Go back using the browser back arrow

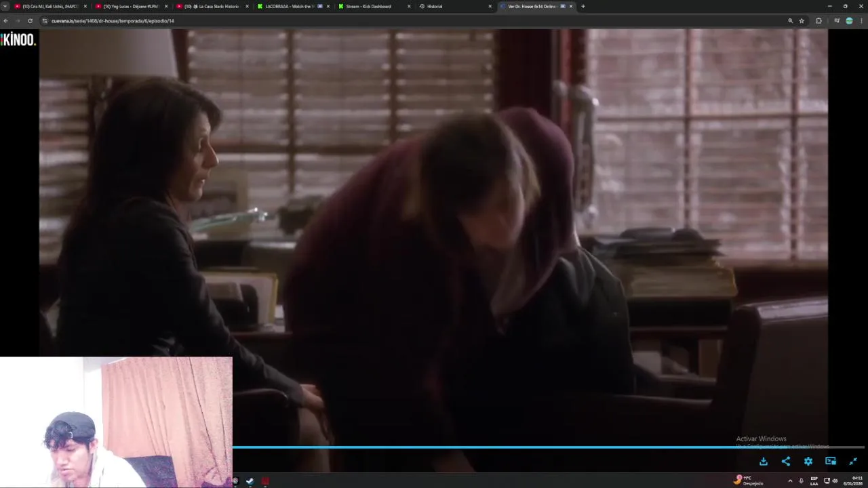(x=6, y=21)
